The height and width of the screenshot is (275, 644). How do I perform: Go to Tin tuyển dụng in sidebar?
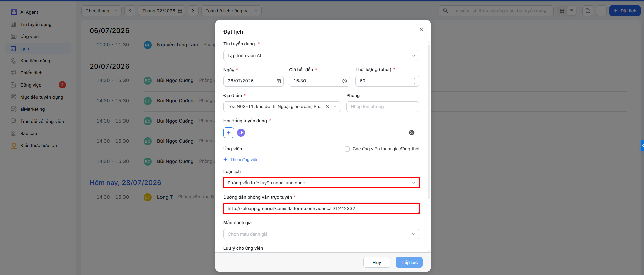[36, 24]
